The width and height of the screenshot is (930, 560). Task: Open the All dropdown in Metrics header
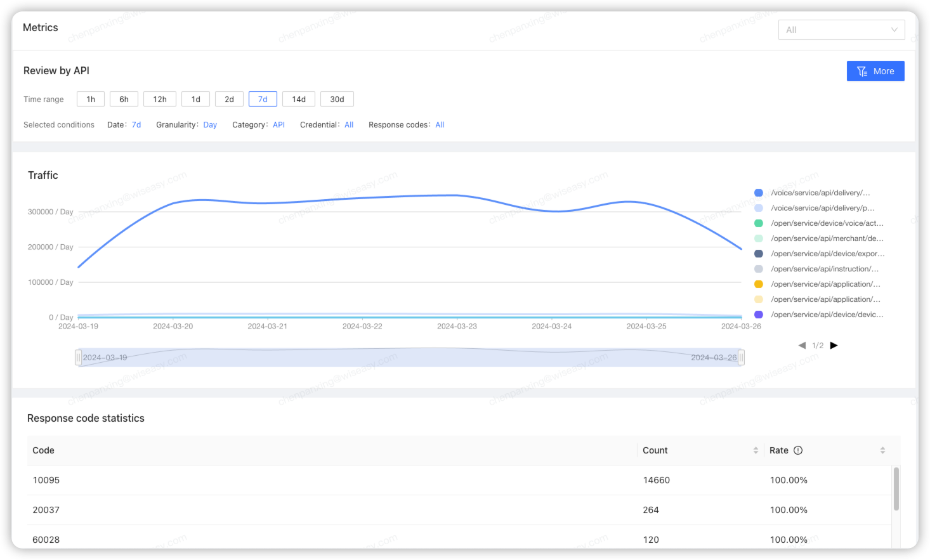pos(841,30)
